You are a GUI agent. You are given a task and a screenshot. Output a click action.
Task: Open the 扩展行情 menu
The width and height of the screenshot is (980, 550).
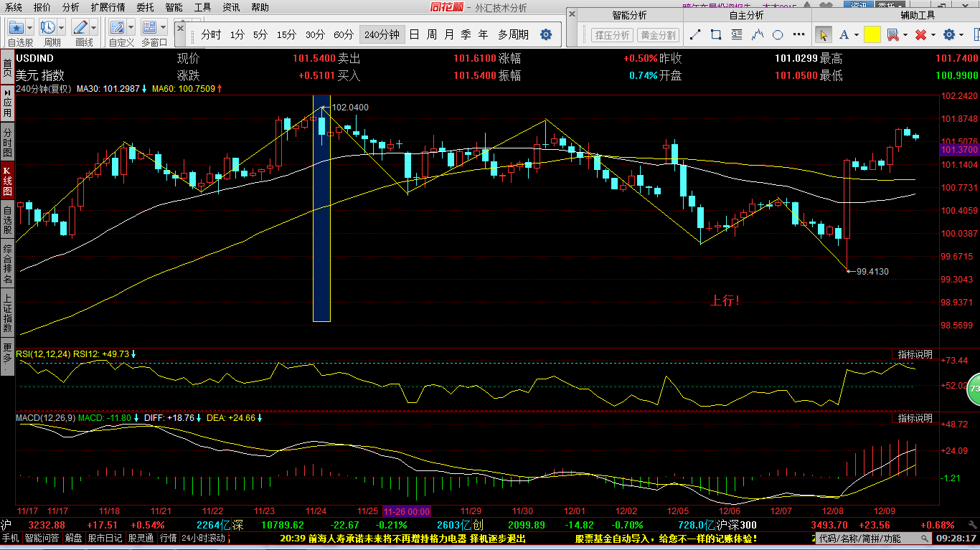point(108,7)
